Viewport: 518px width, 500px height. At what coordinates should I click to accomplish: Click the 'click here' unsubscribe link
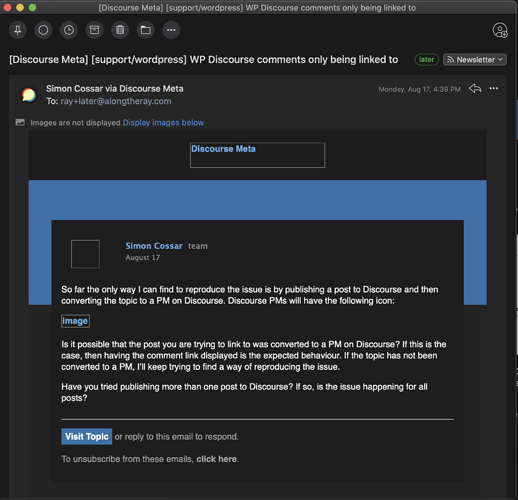[x=217, y=459]
